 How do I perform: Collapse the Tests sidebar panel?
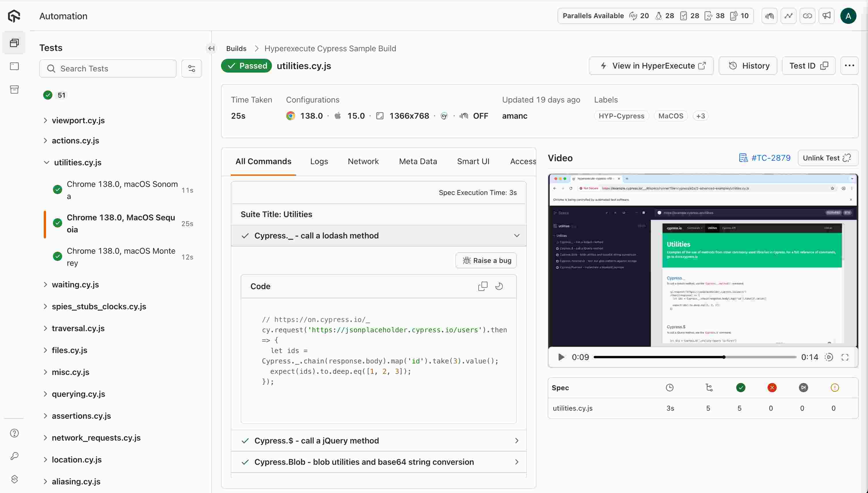click(x=211, y=48)
